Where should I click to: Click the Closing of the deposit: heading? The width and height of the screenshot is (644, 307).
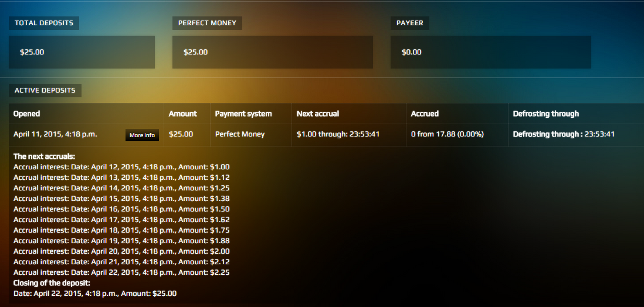point(52,283)
